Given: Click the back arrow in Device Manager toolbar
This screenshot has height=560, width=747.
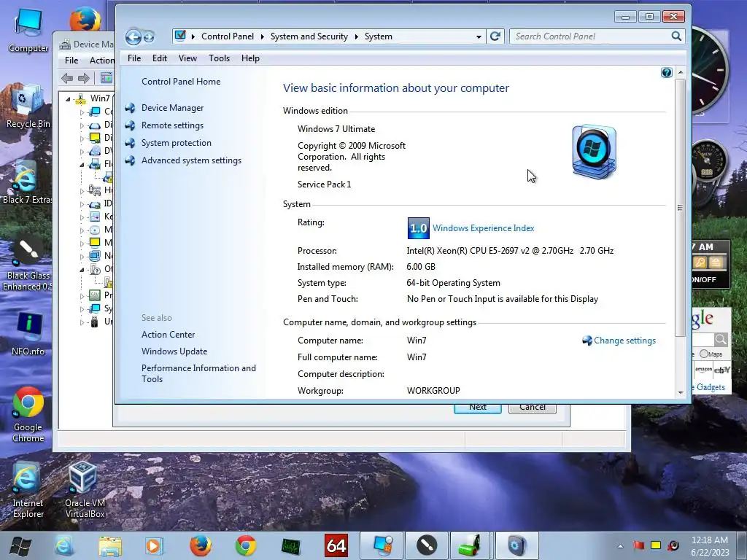Looking at the screenshot, I should (x=67, y=78).
